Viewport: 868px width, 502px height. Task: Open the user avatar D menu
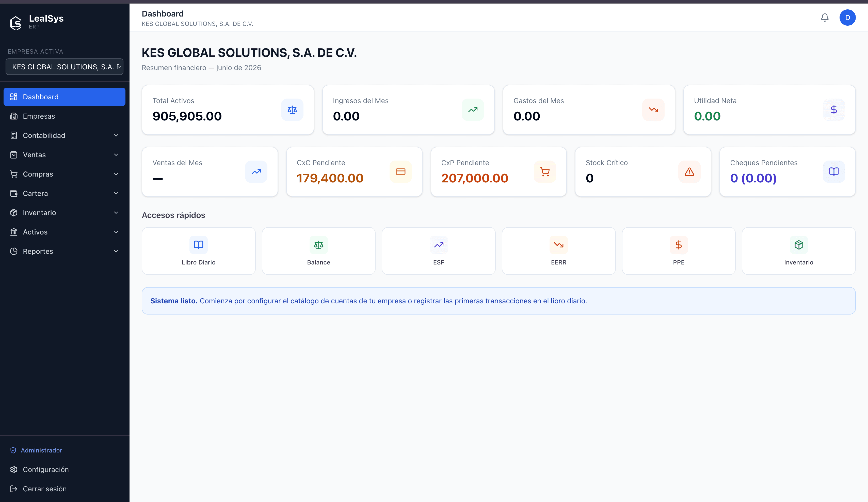tap(847, 18)
